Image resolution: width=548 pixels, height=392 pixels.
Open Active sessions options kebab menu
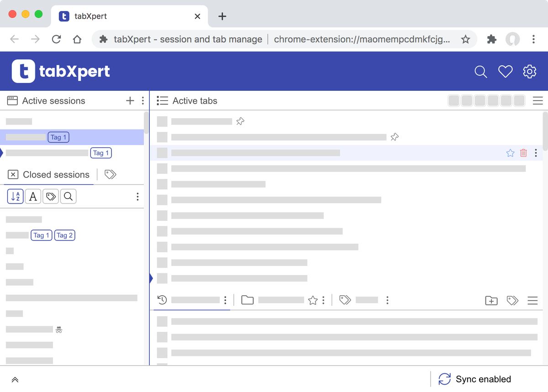point(142,100)
